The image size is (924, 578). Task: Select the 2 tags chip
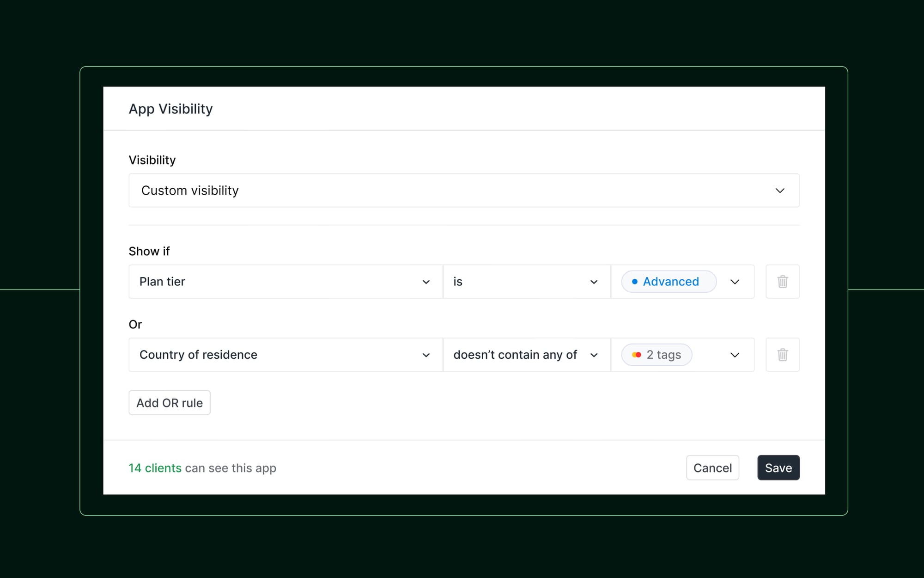pyautogui.click(x=657, y=355)
